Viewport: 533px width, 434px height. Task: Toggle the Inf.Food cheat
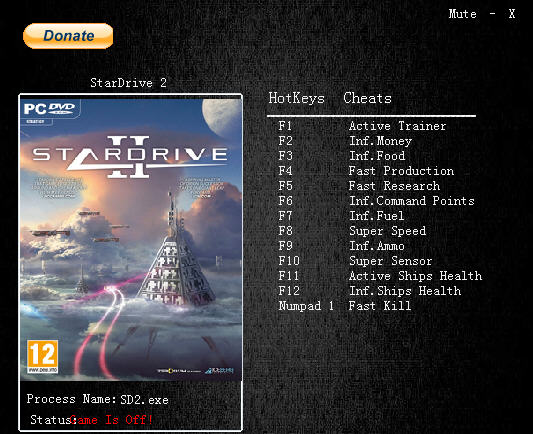tap(377, 156)
